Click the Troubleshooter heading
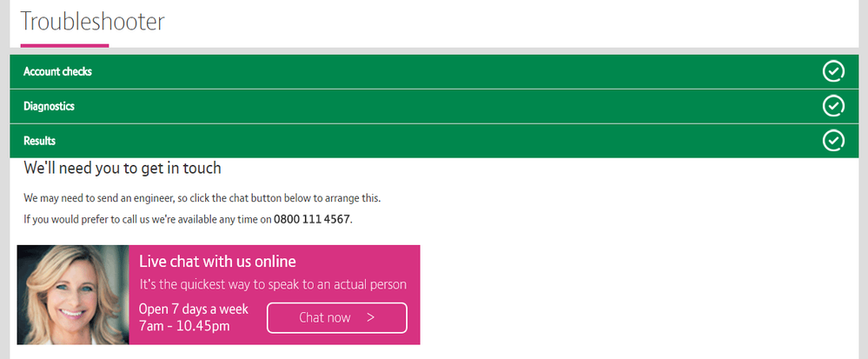 pos(92,22)
